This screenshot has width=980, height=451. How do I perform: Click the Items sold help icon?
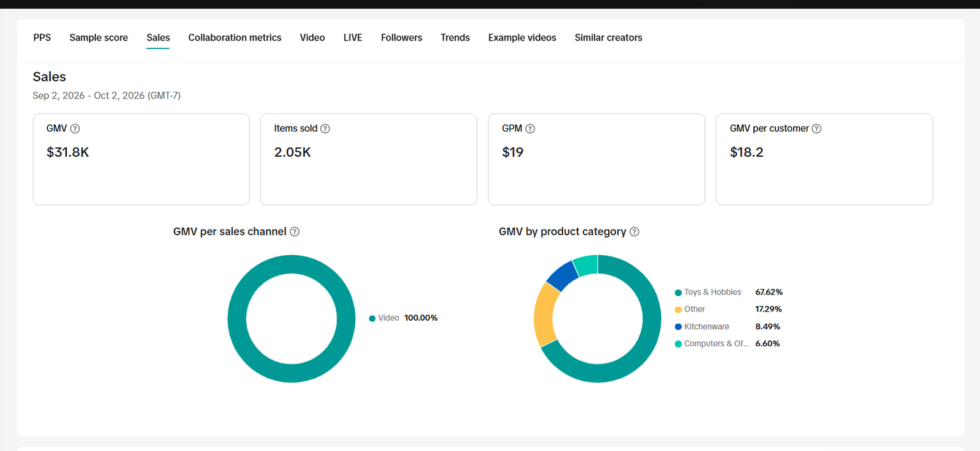pyautogui.click(x=325, y=129)
